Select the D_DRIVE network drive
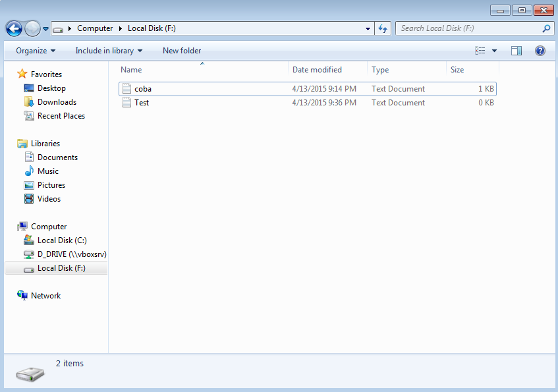The height and width of the screenshot is (392, 558). (65, 254)
